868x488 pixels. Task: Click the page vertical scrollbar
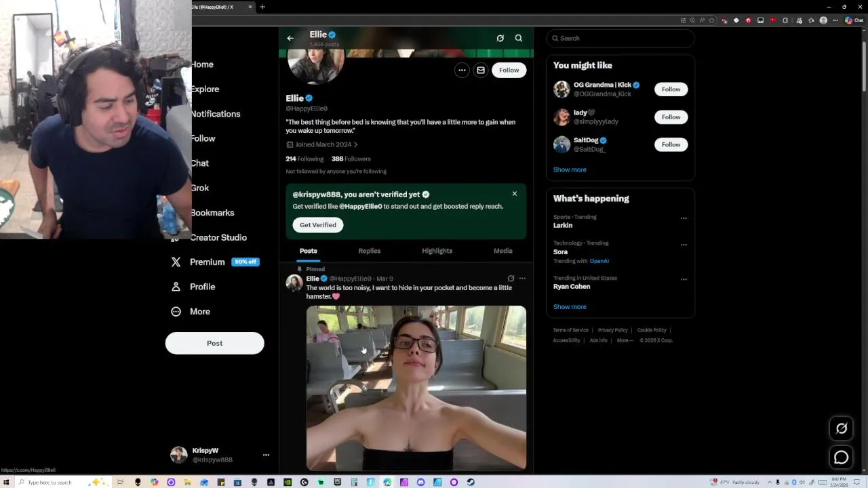pos(864,68)
